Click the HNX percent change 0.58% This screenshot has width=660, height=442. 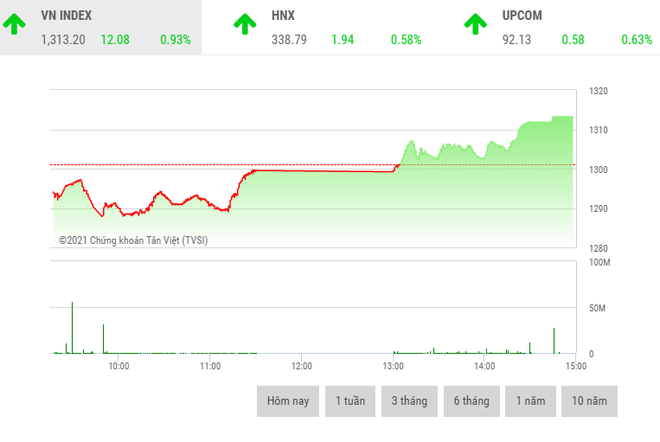[x=407, y=40]
